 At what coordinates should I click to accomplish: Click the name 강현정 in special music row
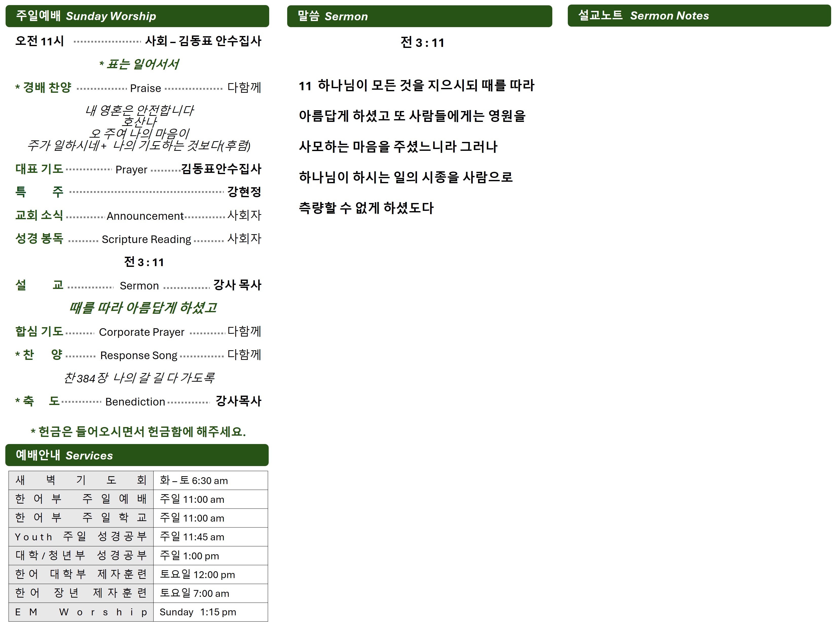244,192
